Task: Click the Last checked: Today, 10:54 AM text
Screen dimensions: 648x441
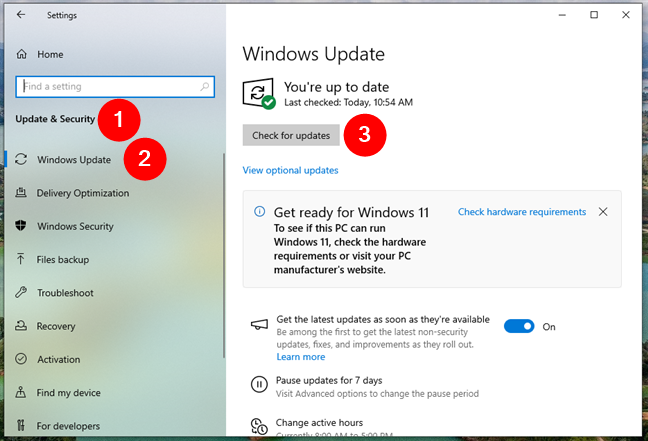Action: [348, 103]
